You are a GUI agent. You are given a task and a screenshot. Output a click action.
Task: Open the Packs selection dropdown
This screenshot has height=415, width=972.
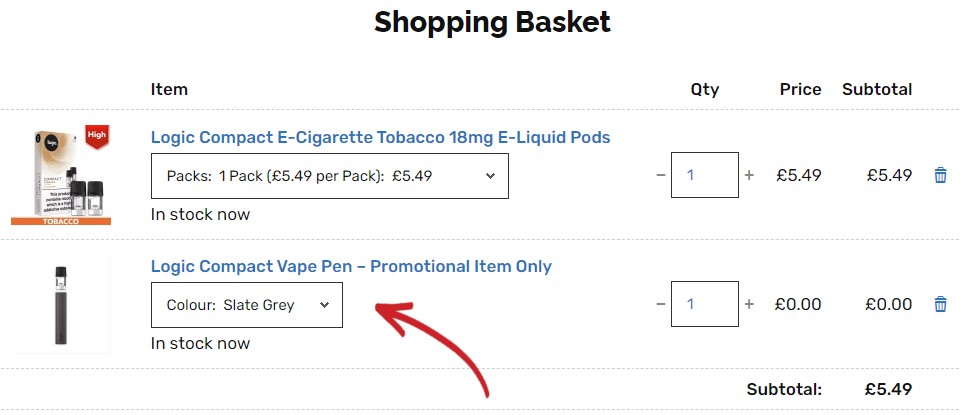(329, 176)
